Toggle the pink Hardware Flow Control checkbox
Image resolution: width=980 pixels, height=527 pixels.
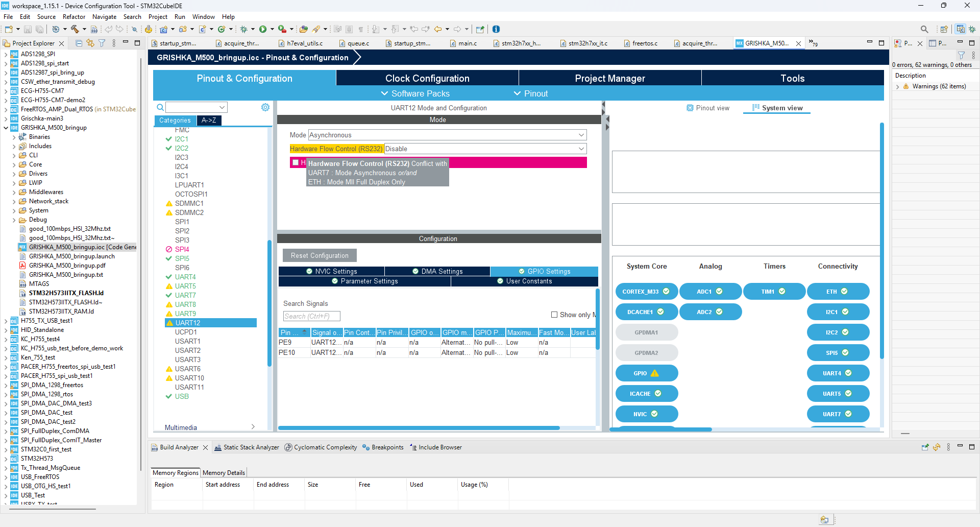[296, 162]
